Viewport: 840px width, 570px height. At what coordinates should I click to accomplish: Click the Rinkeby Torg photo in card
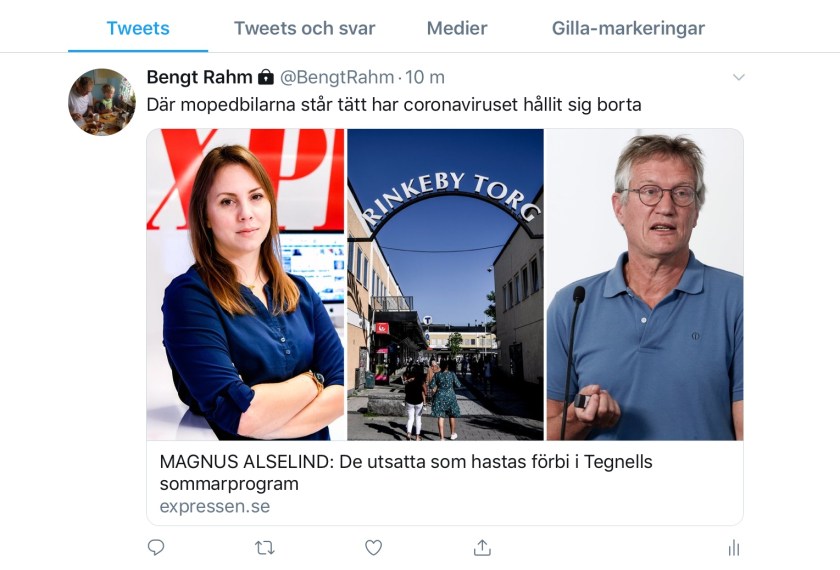445,284
